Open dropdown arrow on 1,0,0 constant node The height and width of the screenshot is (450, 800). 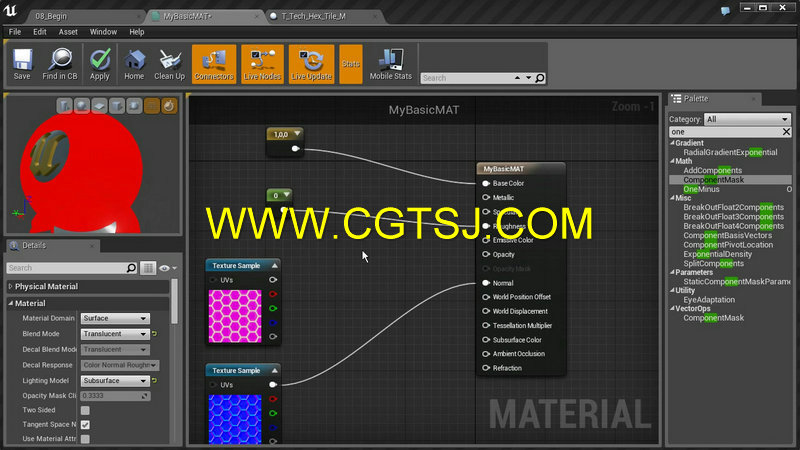(x=297, y=134)
